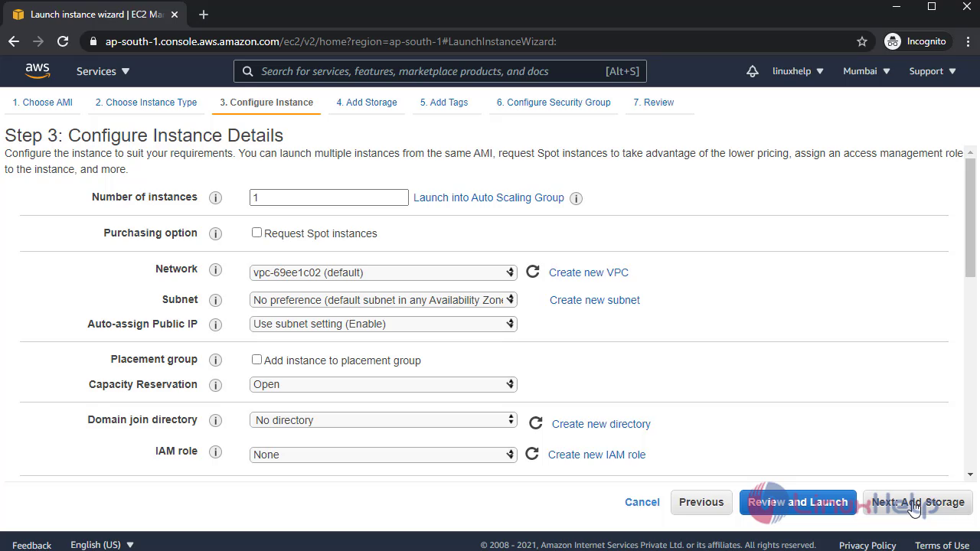The height and width of the screenshot is (551, 980).
Task: Refresh the IAM role list
Action: pyautogui.click(x=532, y=454)
